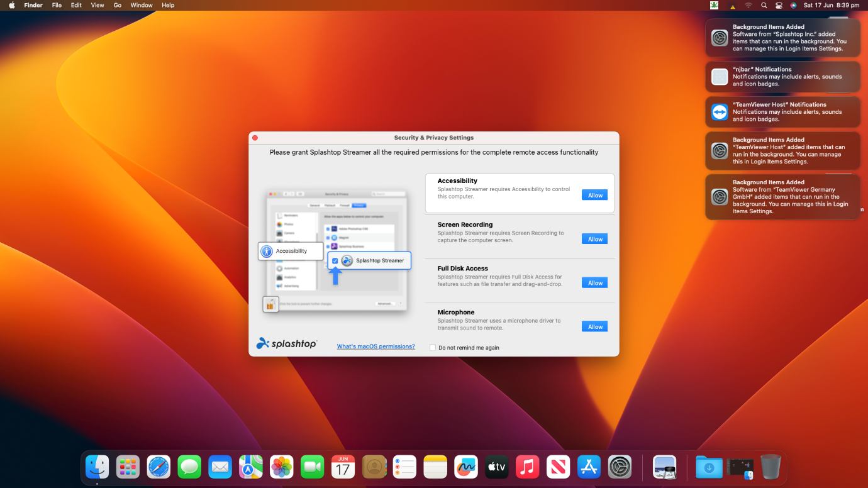Allow Microphone permission
868x488 pixels.
click(595, 326)
